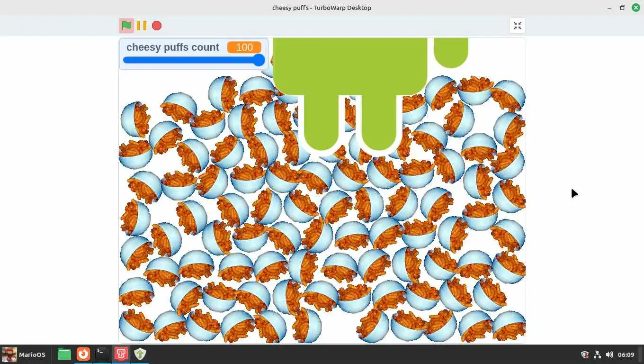
Task: Launch Firefox from the taskbar
Action: pyautogui.click(x=83, y=354)
